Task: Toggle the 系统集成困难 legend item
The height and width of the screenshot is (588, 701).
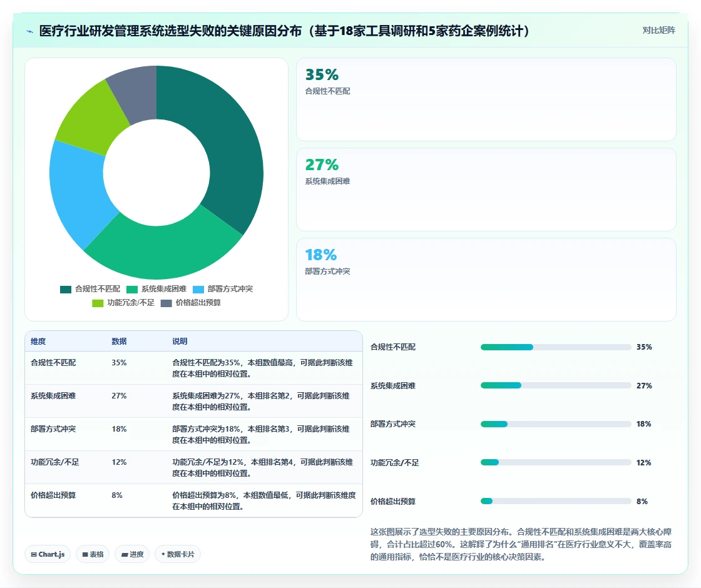Action: click(156, 289)
